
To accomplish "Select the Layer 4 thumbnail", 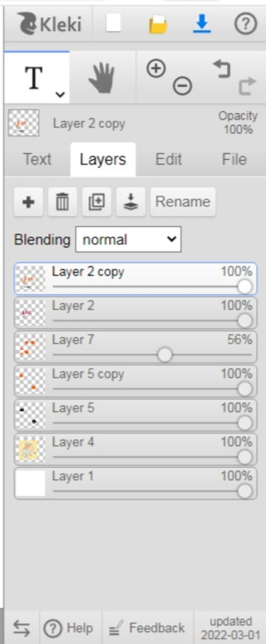I will [30, 449].
